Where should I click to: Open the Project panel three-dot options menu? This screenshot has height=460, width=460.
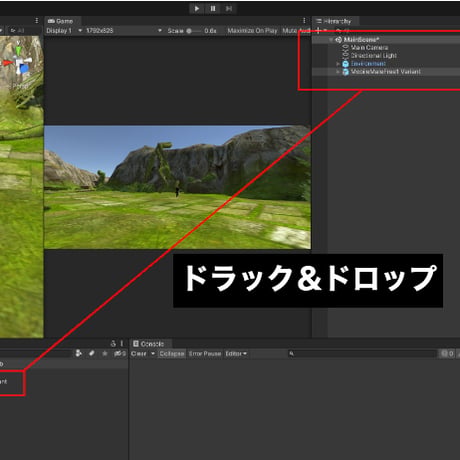coord(122,344)
